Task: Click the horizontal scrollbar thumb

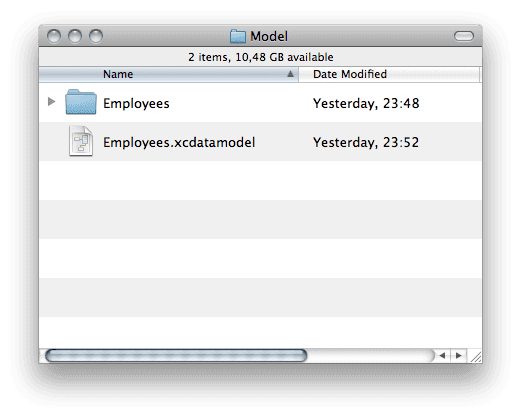Action: coord(176,355)
